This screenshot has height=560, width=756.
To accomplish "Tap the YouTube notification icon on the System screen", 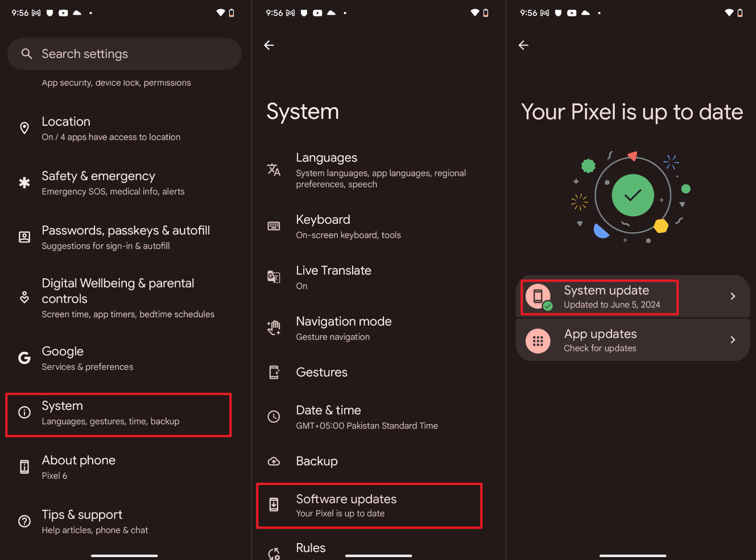I will tap(317, 13).
